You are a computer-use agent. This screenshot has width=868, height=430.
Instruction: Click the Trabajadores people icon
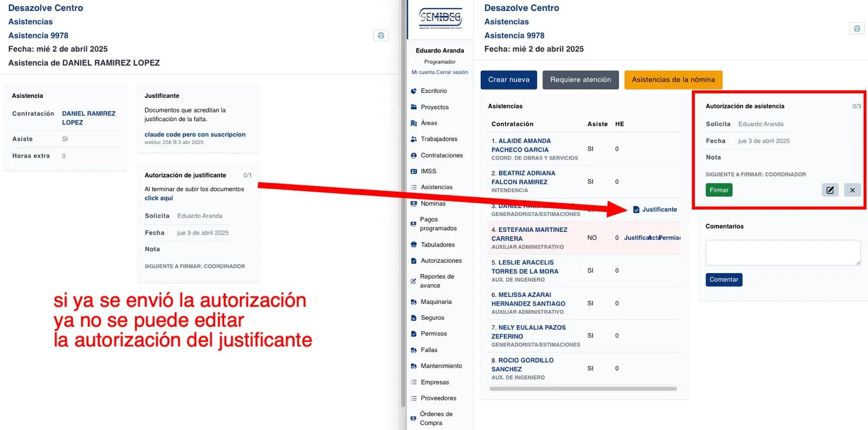pos(414,140)
